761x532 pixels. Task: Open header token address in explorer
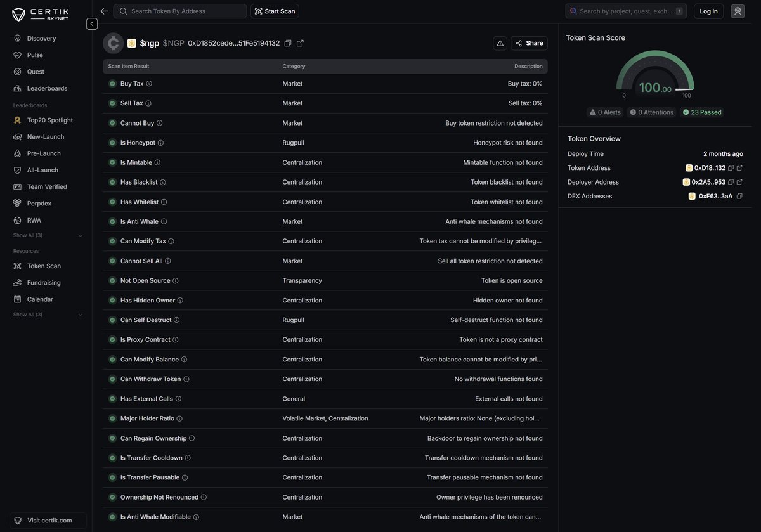300,43
